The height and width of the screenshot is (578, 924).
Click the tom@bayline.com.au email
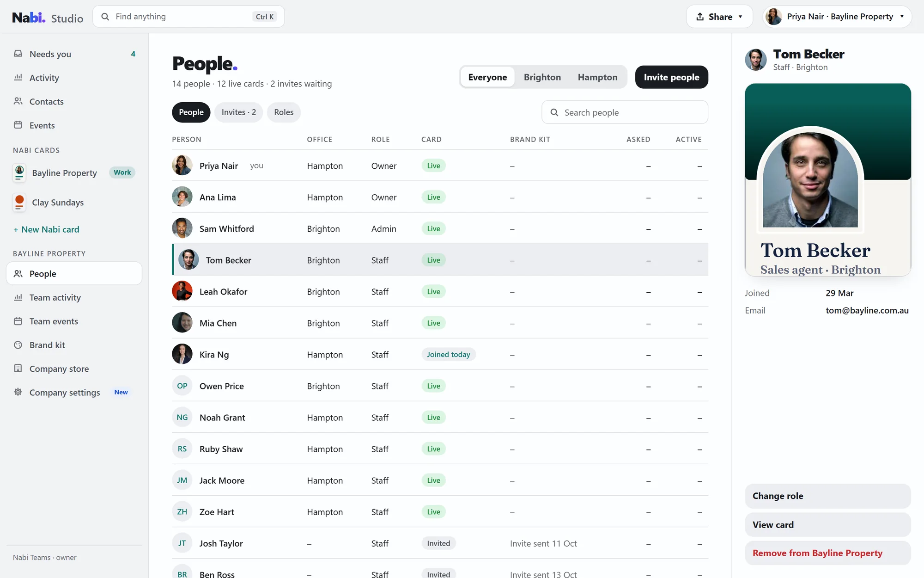point(867,310)
